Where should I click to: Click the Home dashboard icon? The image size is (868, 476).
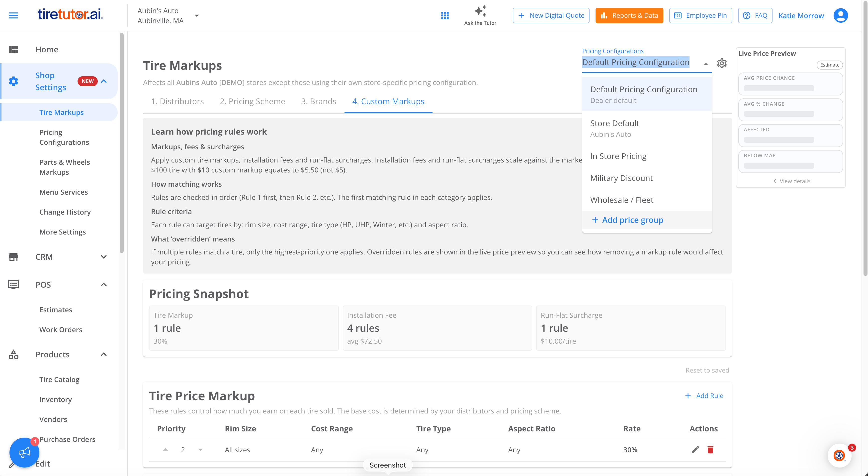tap(13, 50)
